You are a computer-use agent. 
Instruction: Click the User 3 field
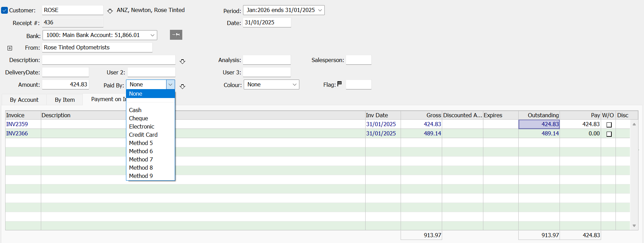pyautogui.click(x=267, y=72)
